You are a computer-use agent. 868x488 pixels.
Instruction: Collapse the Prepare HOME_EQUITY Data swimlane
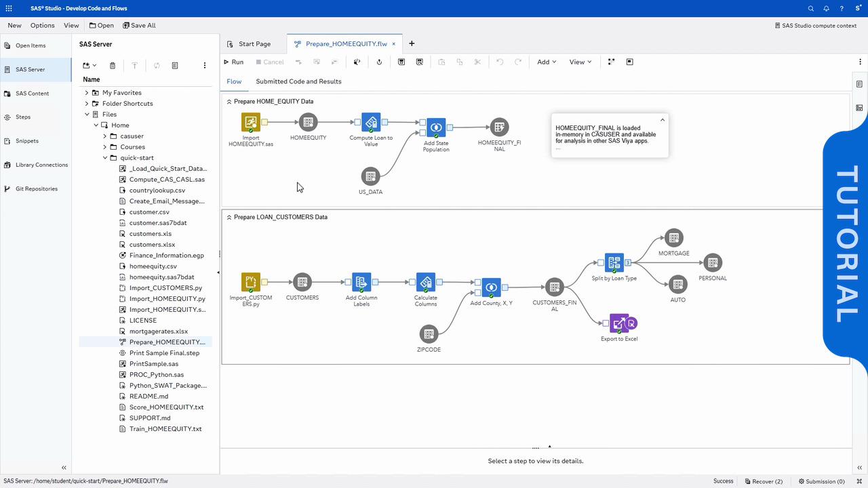[229, 102]
